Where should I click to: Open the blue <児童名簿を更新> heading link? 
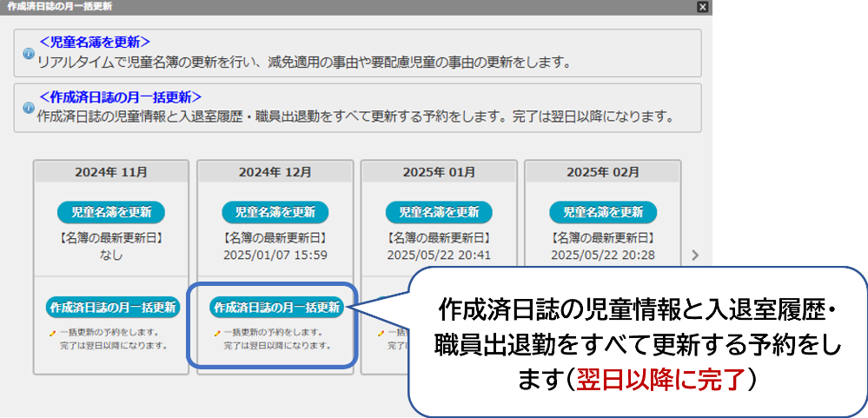pos(94,41)
